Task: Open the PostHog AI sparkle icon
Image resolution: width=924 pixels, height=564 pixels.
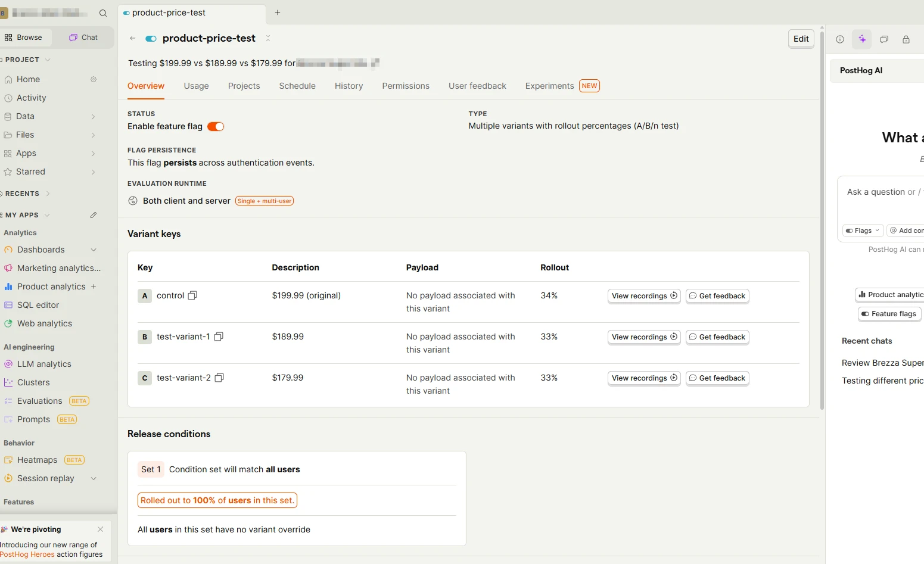Action: point(861,39)
